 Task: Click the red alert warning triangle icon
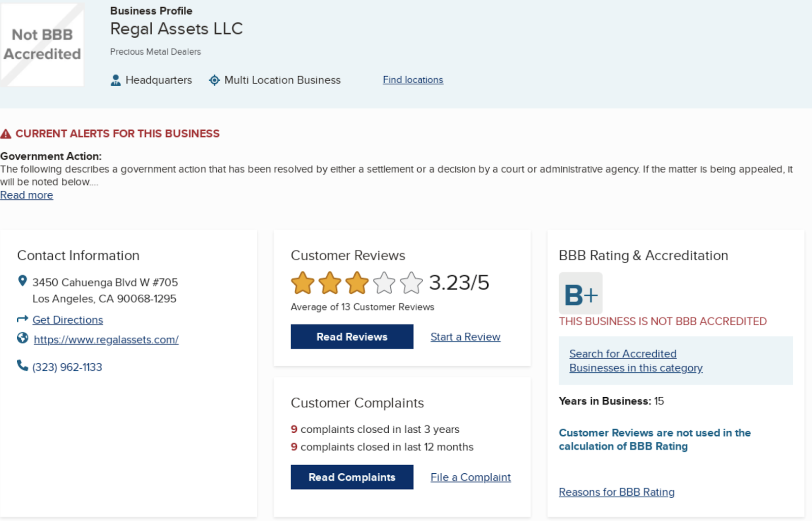pos(6,134)
